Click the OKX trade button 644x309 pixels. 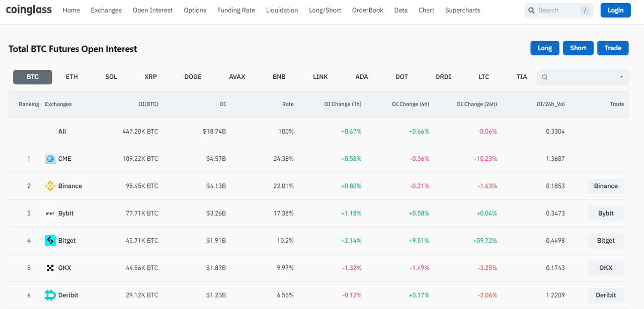point(606,268)
